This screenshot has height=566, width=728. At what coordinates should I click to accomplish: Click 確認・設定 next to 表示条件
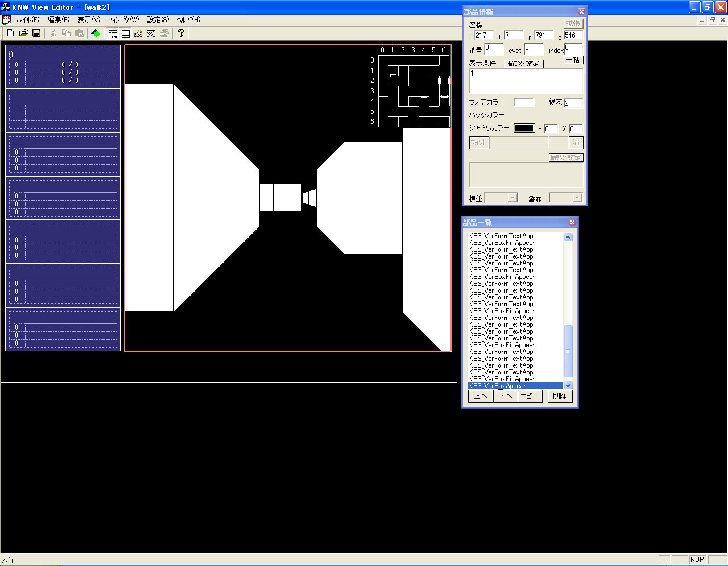[524, 64]
